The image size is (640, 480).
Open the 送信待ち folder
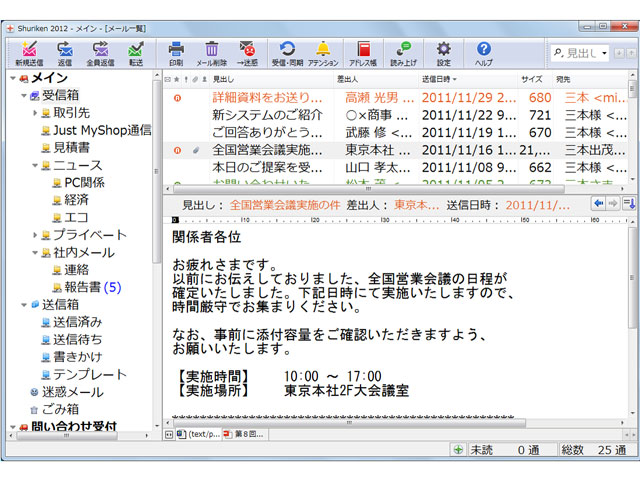72,340
